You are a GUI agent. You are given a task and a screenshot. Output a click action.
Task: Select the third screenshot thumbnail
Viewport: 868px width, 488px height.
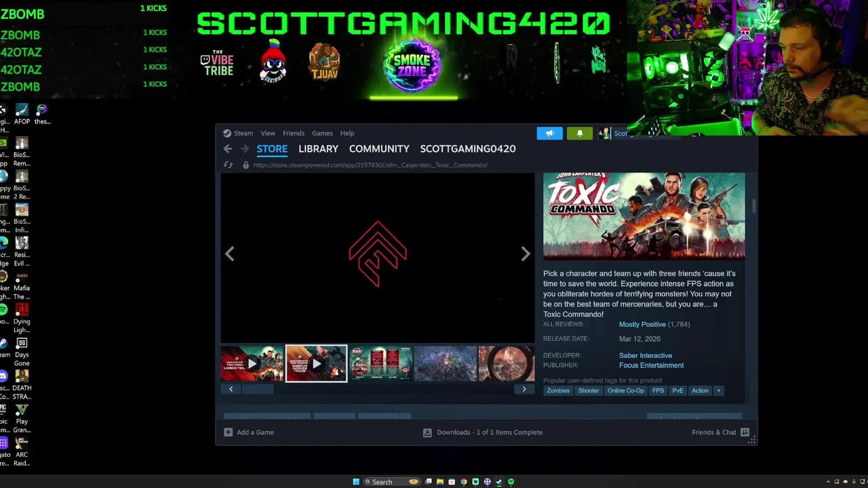[380, 364]
